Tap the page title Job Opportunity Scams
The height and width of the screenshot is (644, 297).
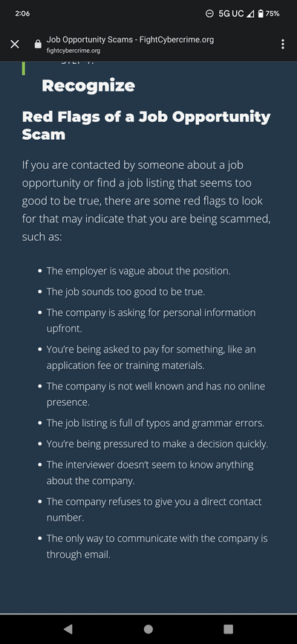(x=130, y=40)
